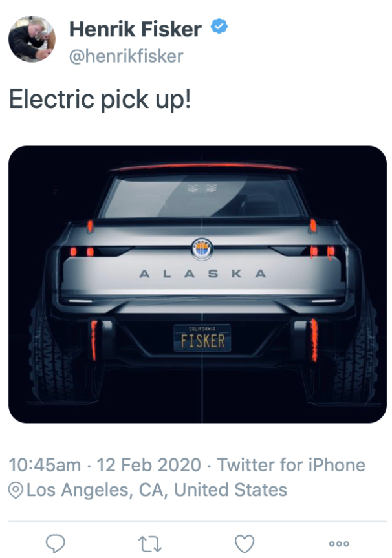Click the ALASKA lettering on the tailgate
Screen dimensions: 392x558
tap(202, 274)
